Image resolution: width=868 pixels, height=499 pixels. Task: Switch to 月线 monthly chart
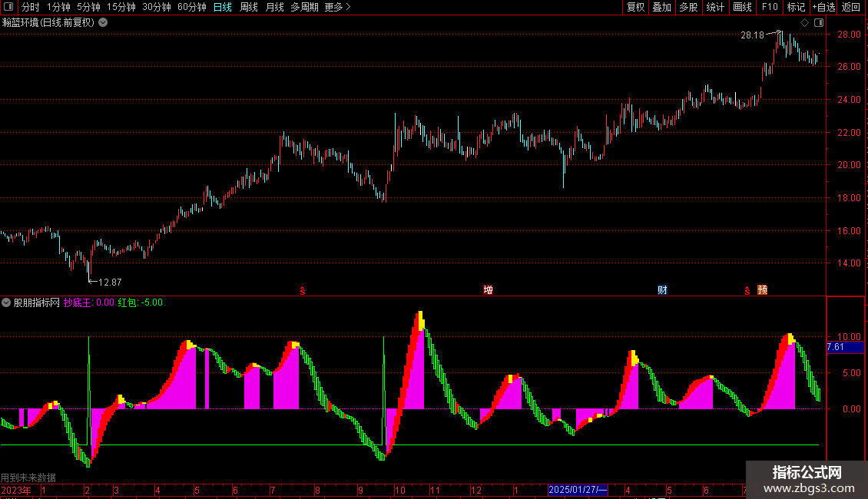[x=274, y=7]
